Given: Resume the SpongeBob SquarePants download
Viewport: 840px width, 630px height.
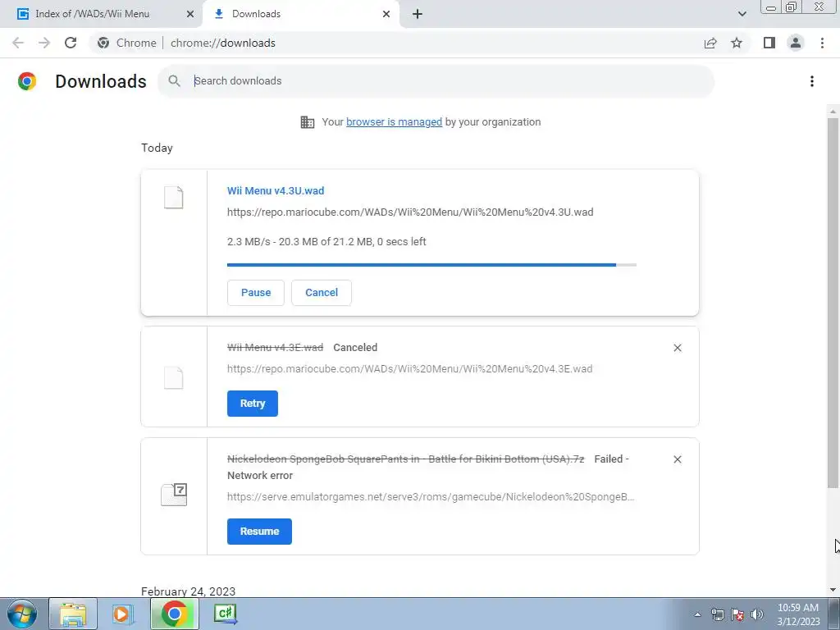Looking at the screenshot, I should point(259,532).
